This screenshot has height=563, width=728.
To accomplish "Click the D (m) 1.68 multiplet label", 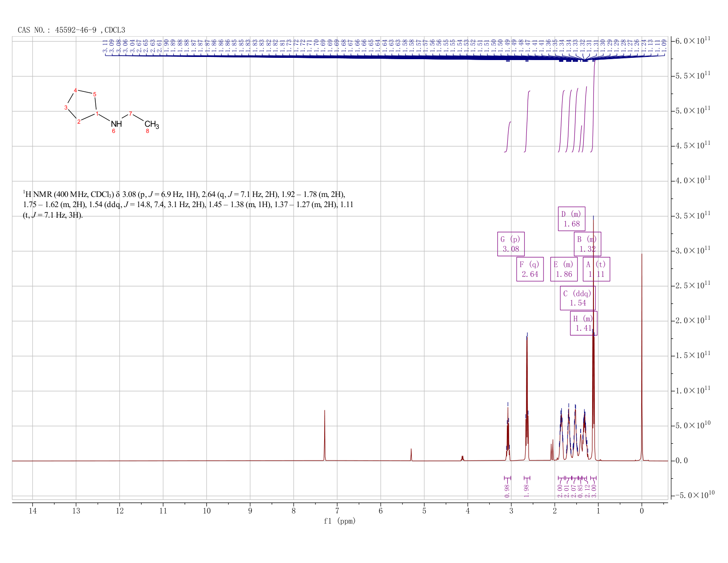I will 571,219.
